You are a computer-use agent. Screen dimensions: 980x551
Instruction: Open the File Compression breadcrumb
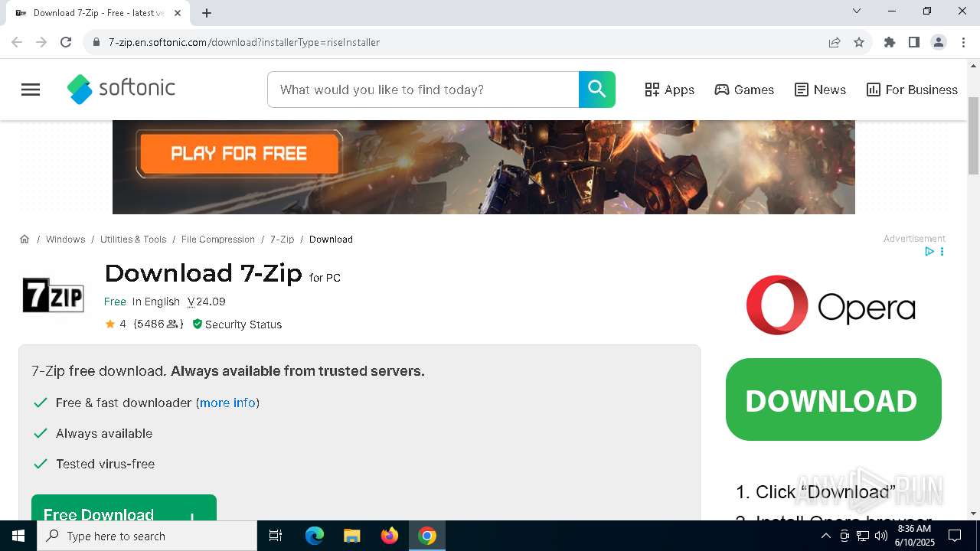(218, 240)
